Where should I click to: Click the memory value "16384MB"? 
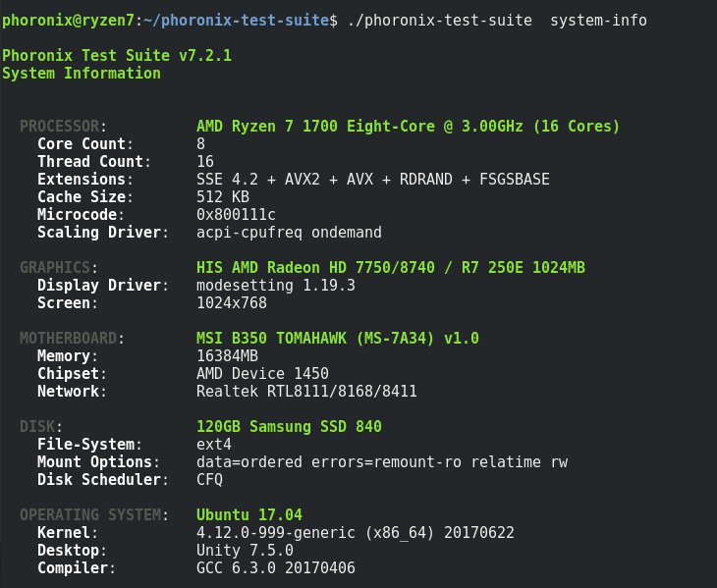(x=227, y=356)
